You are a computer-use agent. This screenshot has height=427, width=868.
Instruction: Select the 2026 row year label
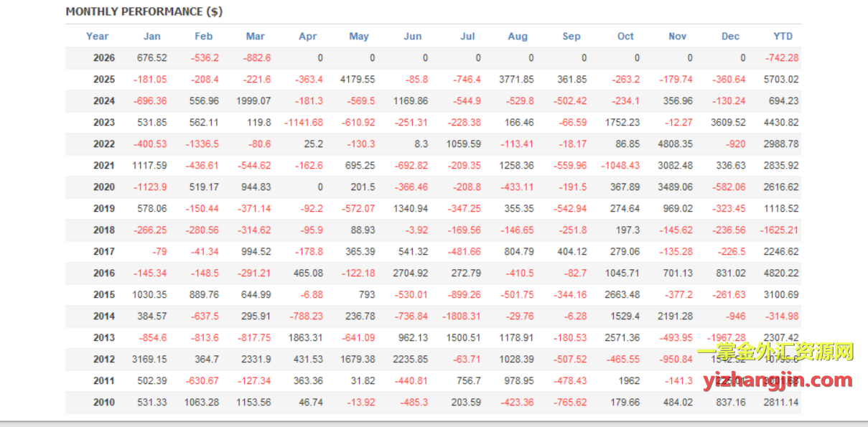(104, 58)
